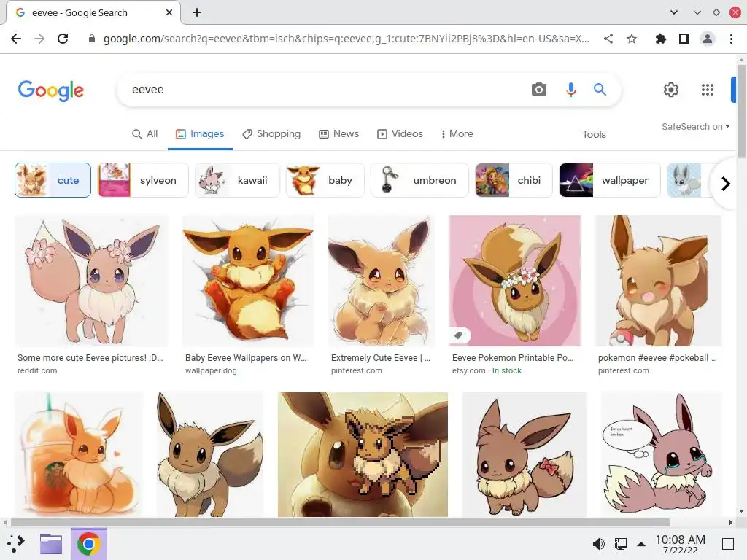
Task: Filter by the 'umbreon' chip
Action: 419,180
